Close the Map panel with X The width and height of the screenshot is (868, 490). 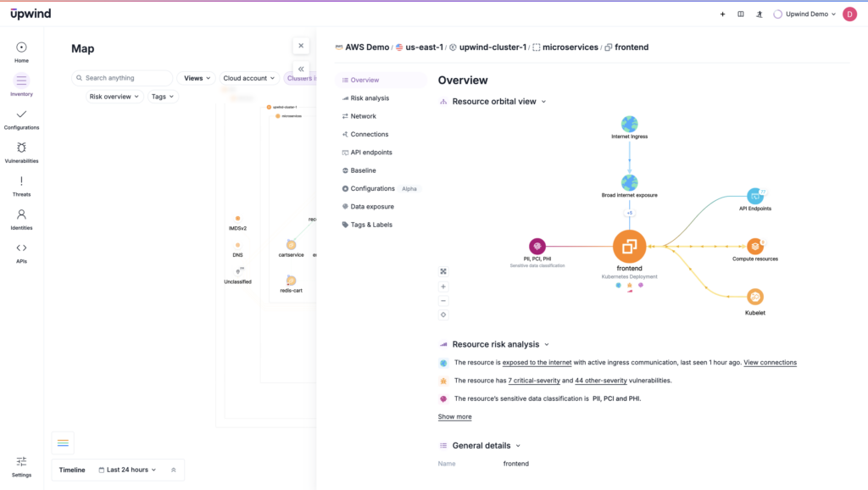pos(301,46)
